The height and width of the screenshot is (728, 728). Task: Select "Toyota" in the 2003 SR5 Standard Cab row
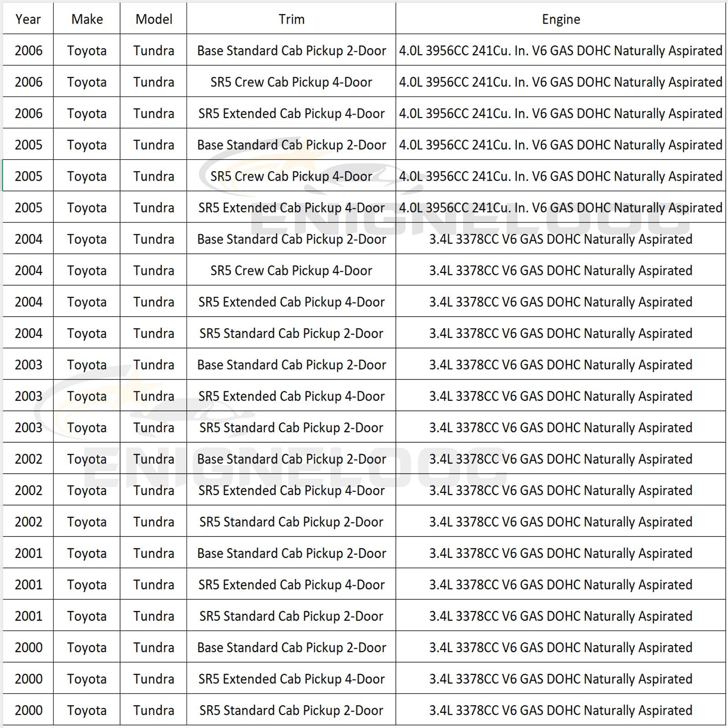[x=87, y=427]
